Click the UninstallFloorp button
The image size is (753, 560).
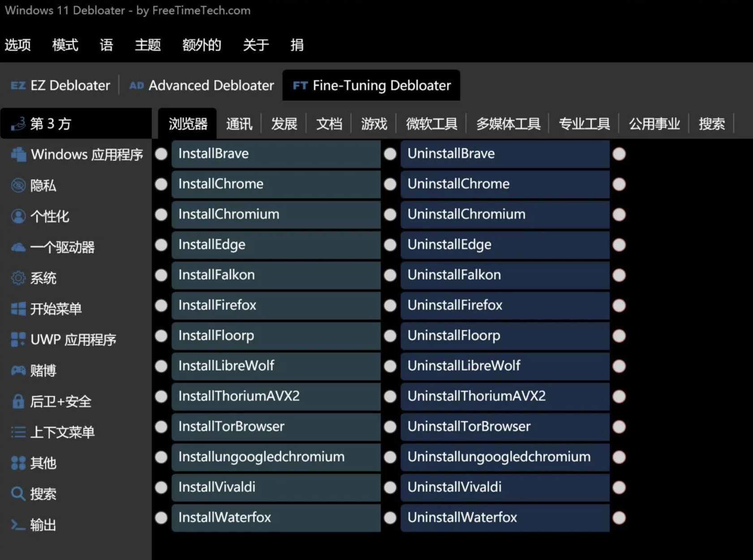point(505,336)
